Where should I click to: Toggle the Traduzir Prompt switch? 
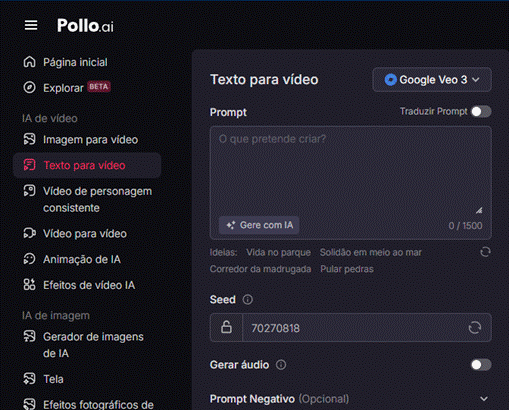point(481,112)
